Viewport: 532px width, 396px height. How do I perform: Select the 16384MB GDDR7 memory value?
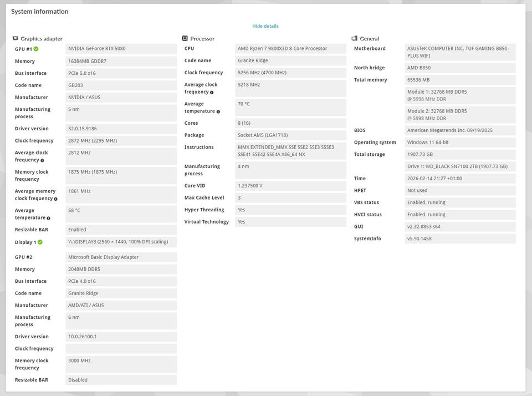121,61
